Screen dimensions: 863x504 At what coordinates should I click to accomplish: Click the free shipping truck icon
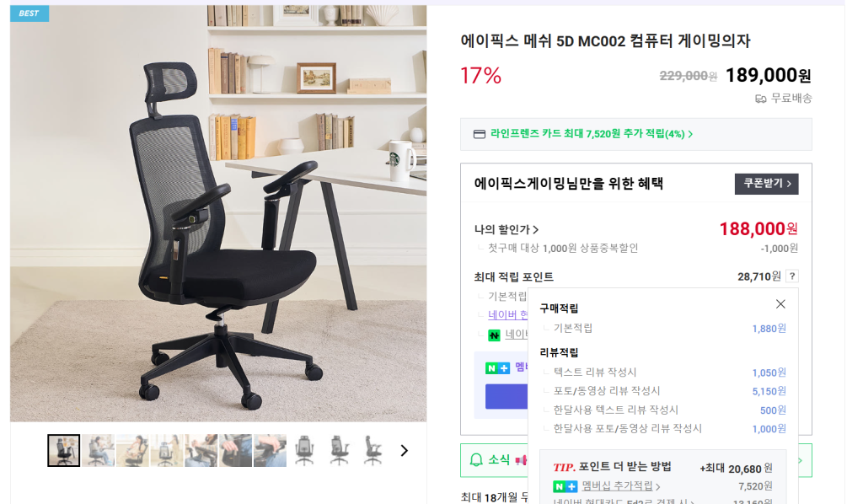(x=761, y=99)
